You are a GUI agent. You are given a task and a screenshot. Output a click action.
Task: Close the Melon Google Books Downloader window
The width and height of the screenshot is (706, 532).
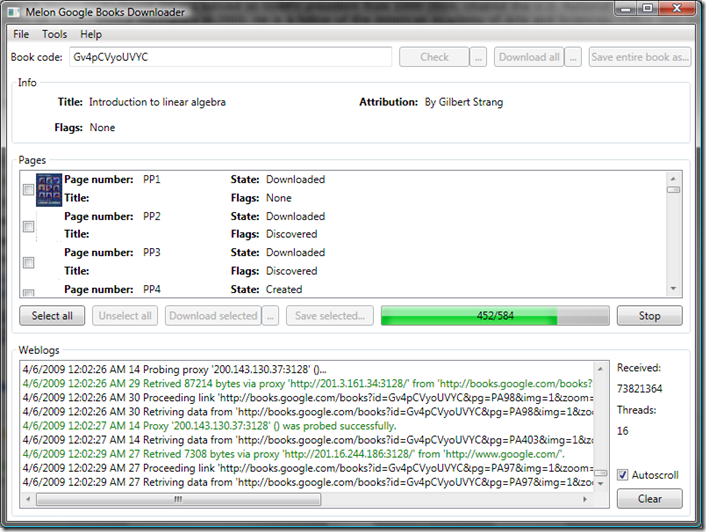click(x=677, y=8)
